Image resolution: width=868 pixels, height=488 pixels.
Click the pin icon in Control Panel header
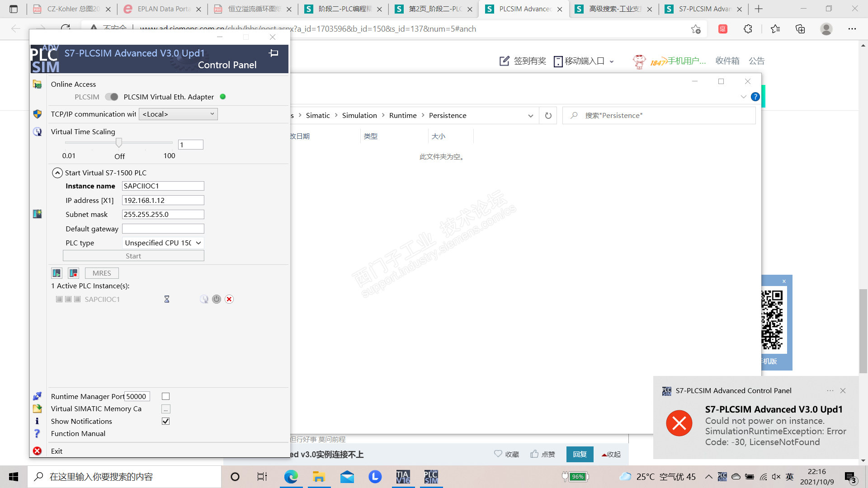[274, 53]
